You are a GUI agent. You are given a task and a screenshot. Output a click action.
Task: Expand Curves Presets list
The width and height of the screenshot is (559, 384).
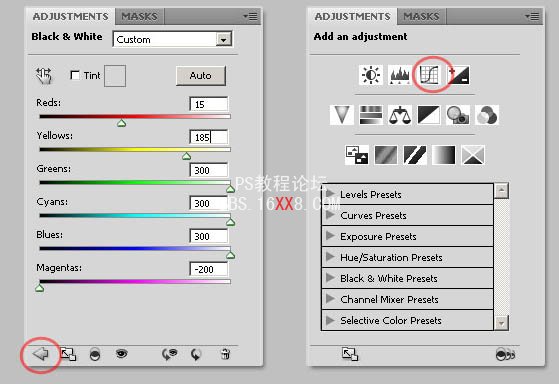point(407,215)
